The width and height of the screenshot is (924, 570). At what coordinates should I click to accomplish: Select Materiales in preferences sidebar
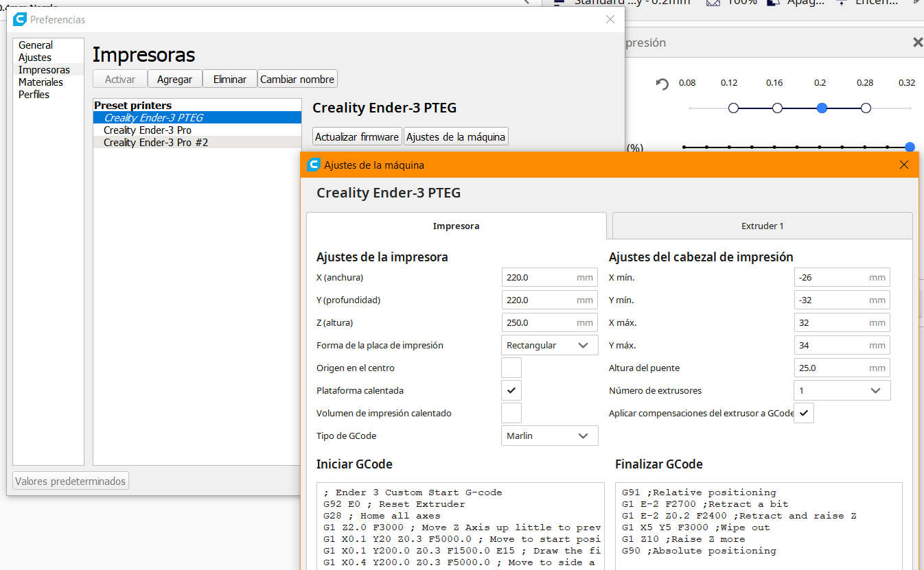point(41,82)
